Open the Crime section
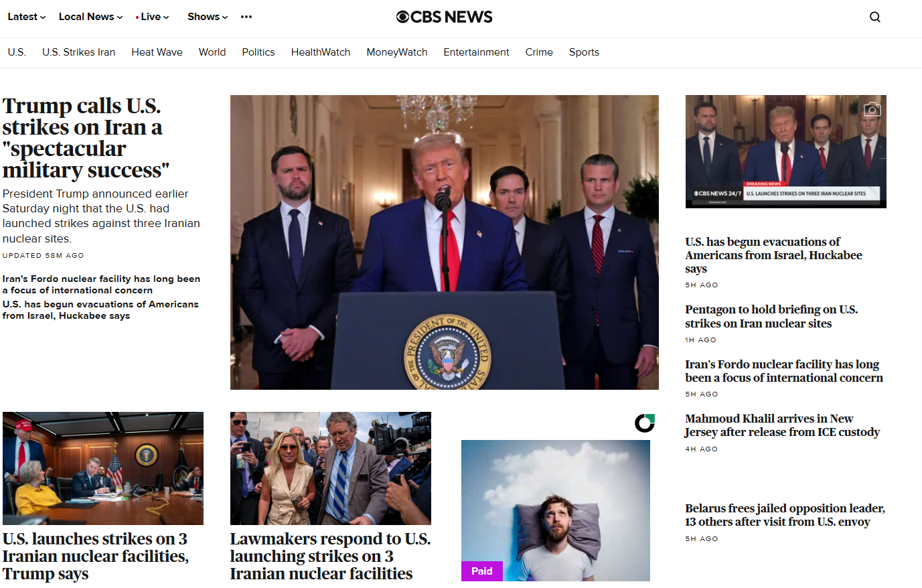The width and height of the screenshot is (922, 588). point(539,52)
